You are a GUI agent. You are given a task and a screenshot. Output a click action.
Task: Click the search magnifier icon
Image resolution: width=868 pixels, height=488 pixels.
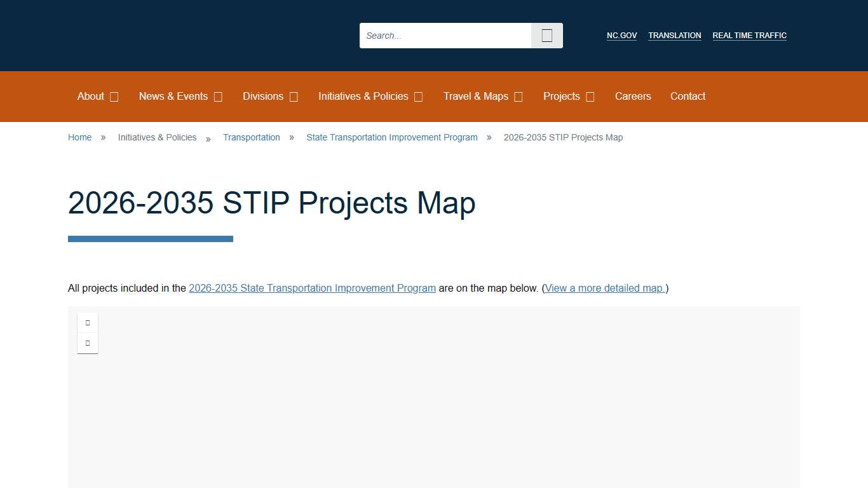[x=546, y=36]
